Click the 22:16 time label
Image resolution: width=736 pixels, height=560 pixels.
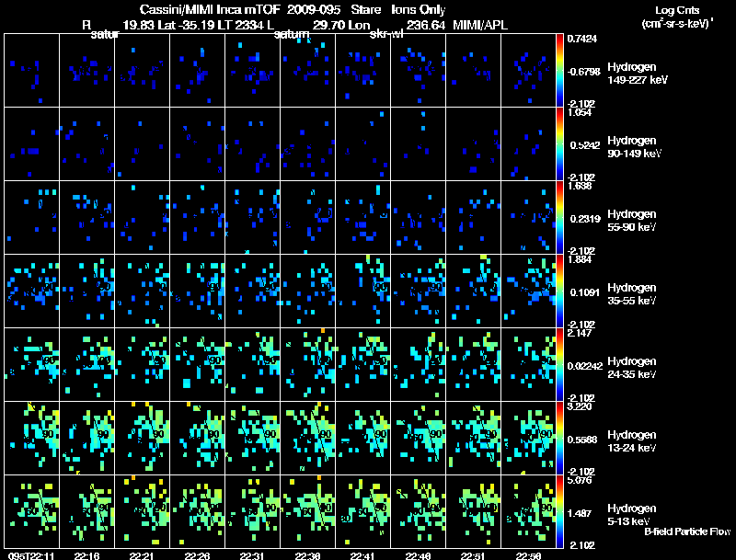(x=86, y=555)
